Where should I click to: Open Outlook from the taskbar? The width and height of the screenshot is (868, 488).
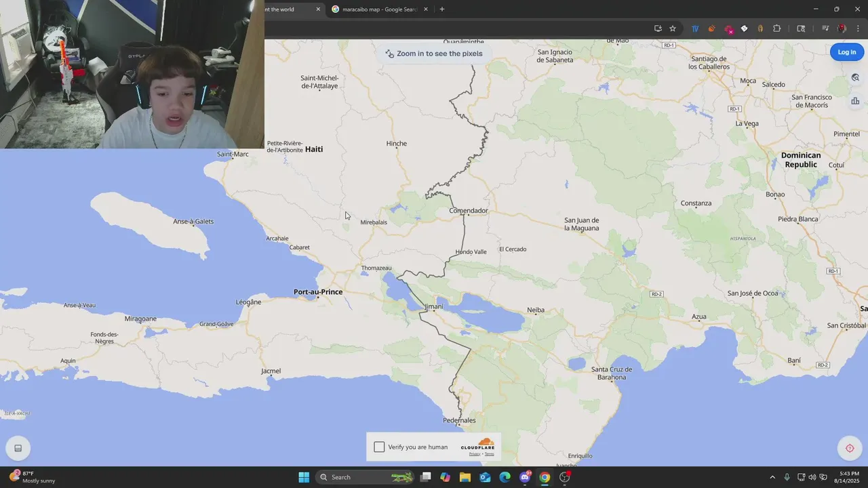pyautogui.click(x=485, y=477)
